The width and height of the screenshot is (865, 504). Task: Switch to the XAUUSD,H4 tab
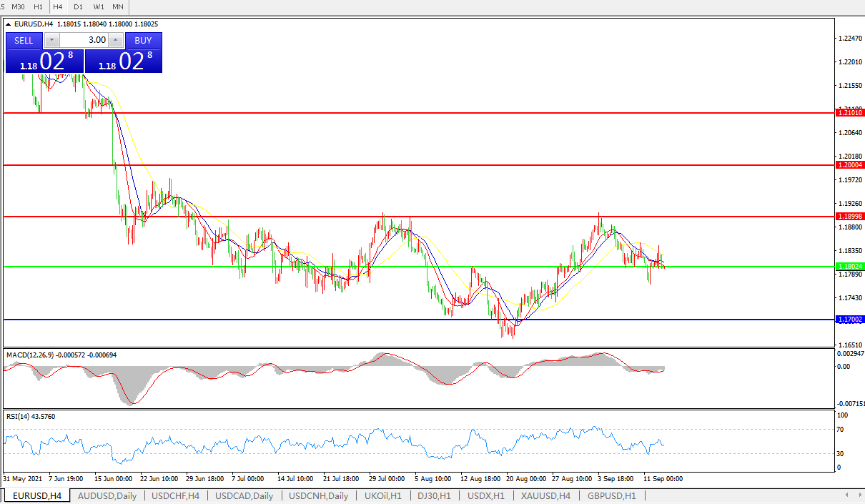coord(545,495)
